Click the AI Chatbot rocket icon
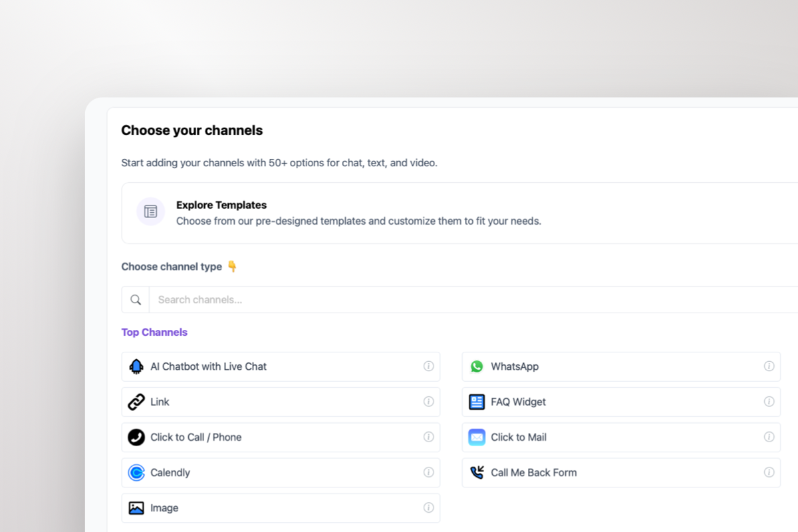 click(x=136, y=366)
